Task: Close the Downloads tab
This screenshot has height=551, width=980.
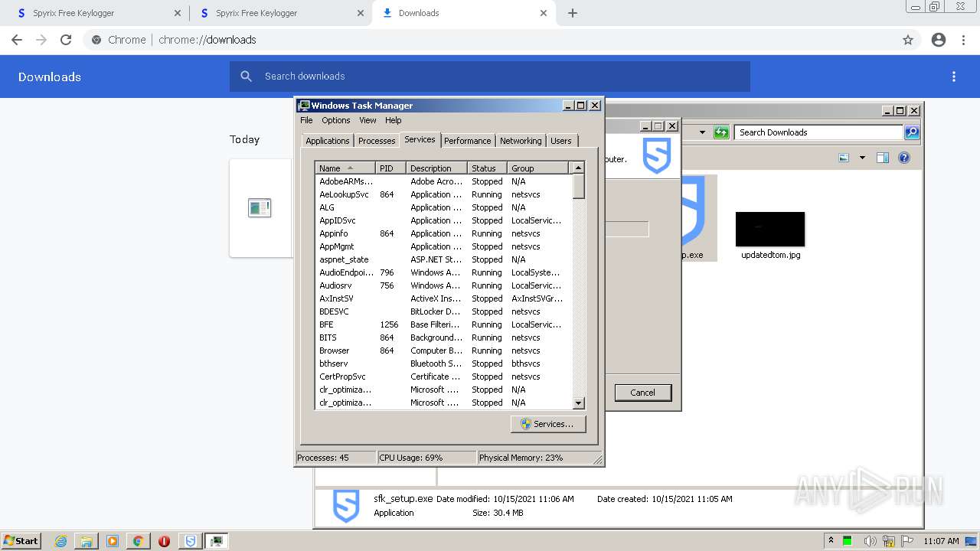Action: (544, 13)
